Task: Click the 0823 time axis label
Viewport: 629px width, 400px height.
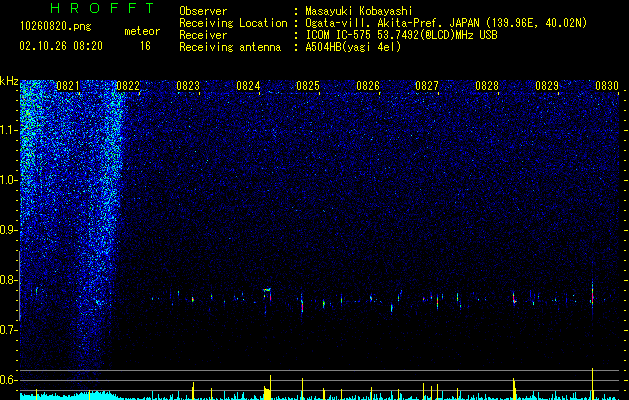Action: 188,86
